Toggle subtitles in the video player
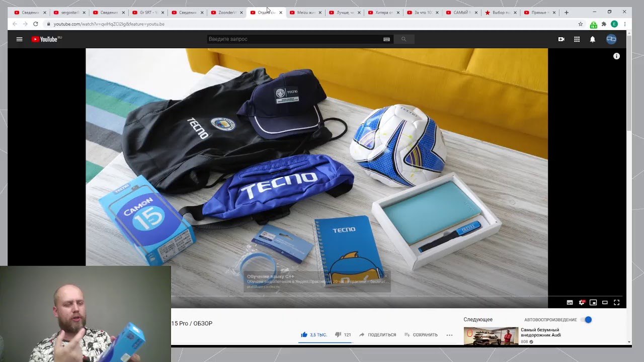 [x=570, y=303]
